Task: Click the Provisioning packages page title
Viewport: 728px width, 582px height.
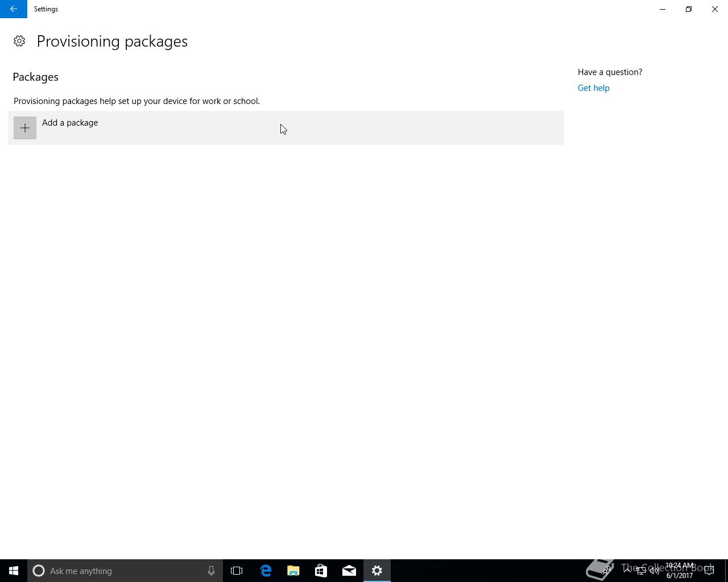Action: pos(112,41)
